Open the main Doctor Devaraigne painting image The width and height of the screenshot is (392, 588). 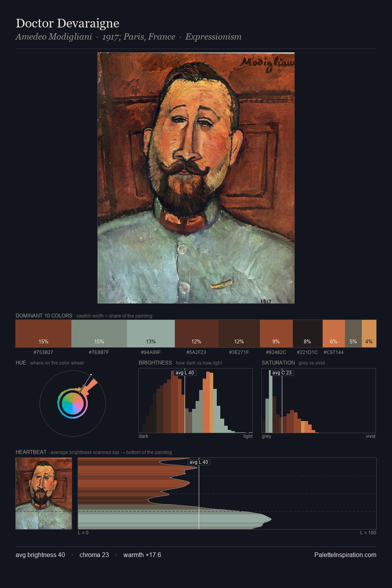pos(196,178)
